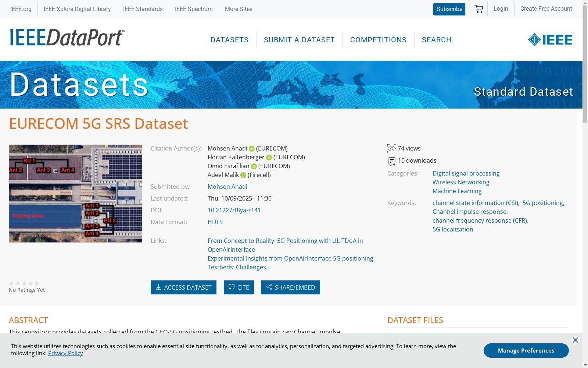Open Adeel Malik's ORCID icon
Screen dimensions: 588x368
[x=243, y=175]
